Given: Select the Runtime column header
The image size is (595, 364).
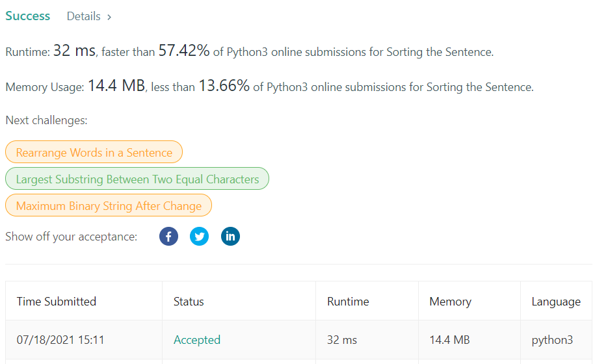Looking at the screenshot, I should 348,302.
